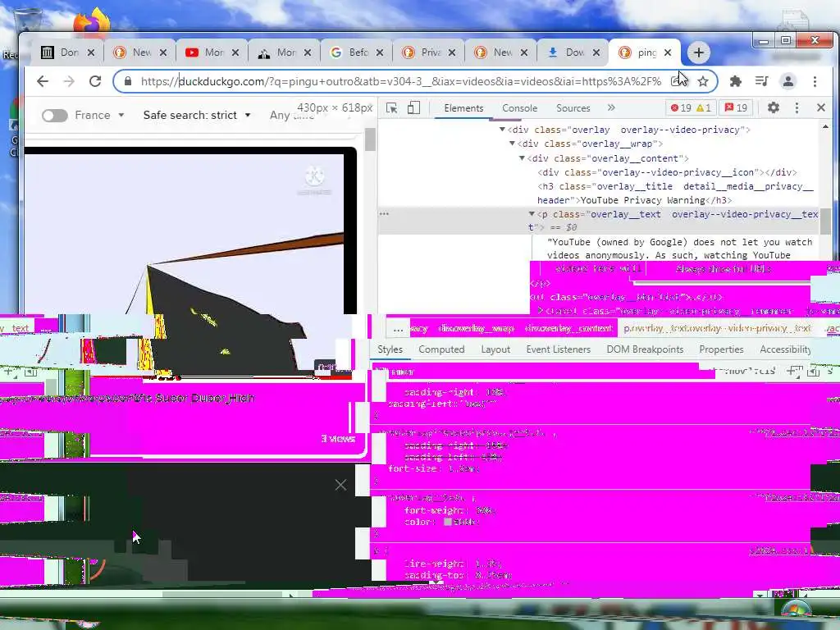Switch to the Console panel tab
This screenshot has height=630, width=840.
click(519, 108)
